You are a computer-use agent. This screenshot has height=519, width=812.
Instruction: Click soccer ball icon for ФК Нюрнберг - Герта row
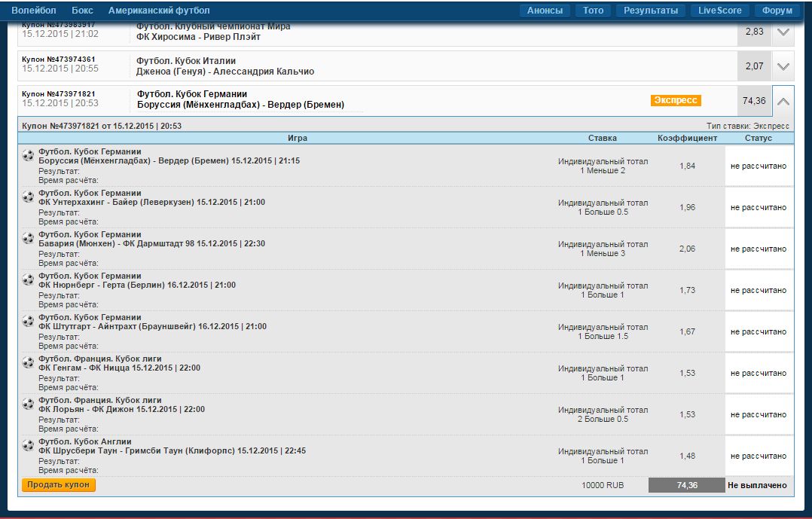coord(28,279)
